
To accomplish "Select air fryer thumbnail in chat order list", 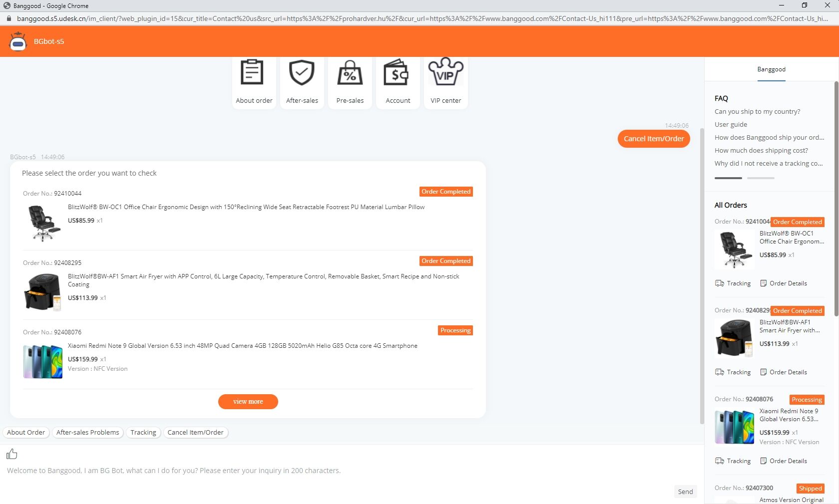I will coord(43,292).
